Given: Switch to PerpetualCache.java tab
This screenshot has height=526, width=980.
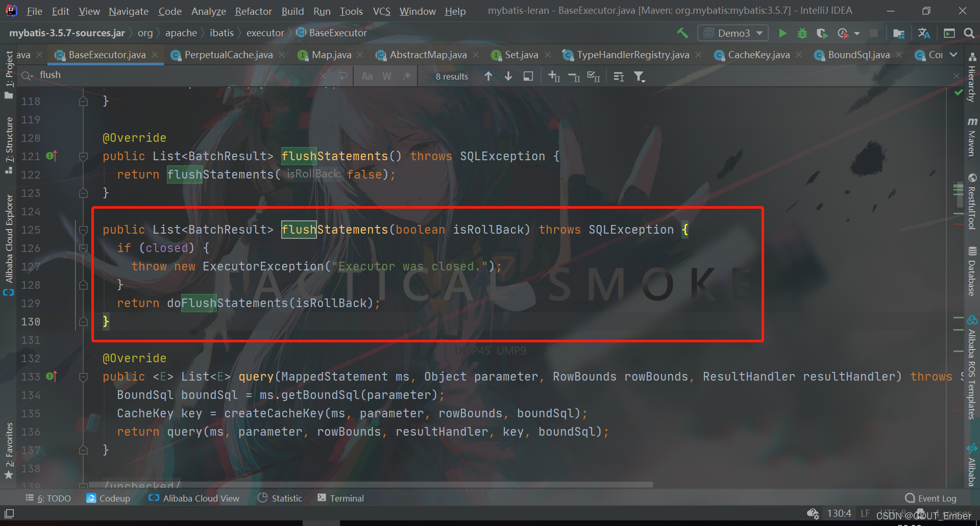Looking at the screenshot, I should (228, 55).
